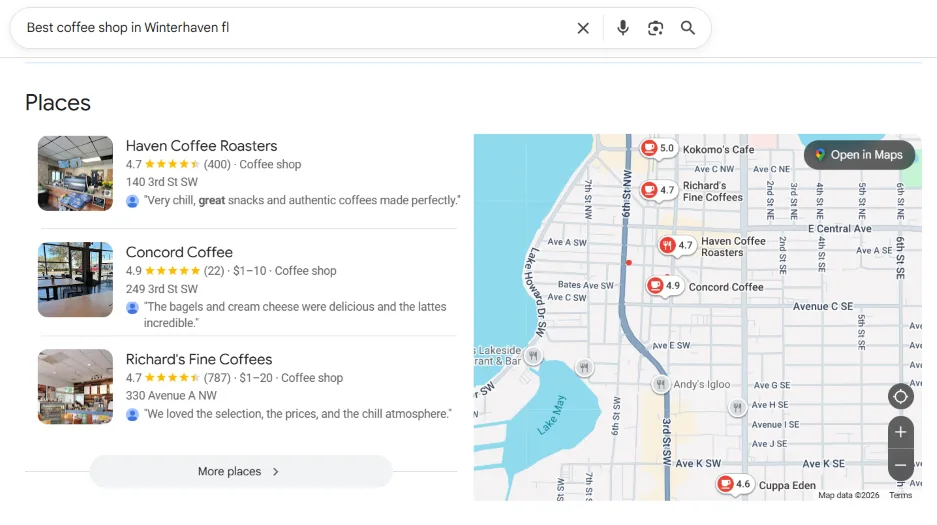Open map in Google Maps
Viewport: 937px width, 525px height.
859,155
